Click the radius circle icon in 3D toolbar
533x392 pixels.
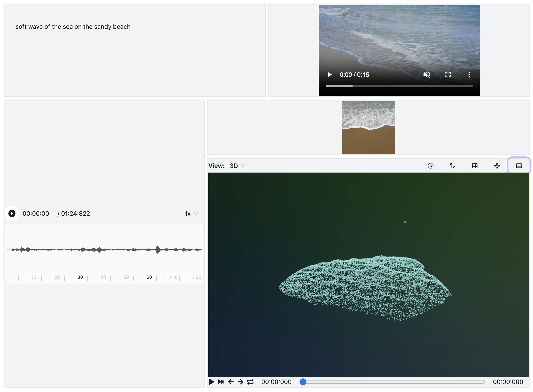point(430,166)
